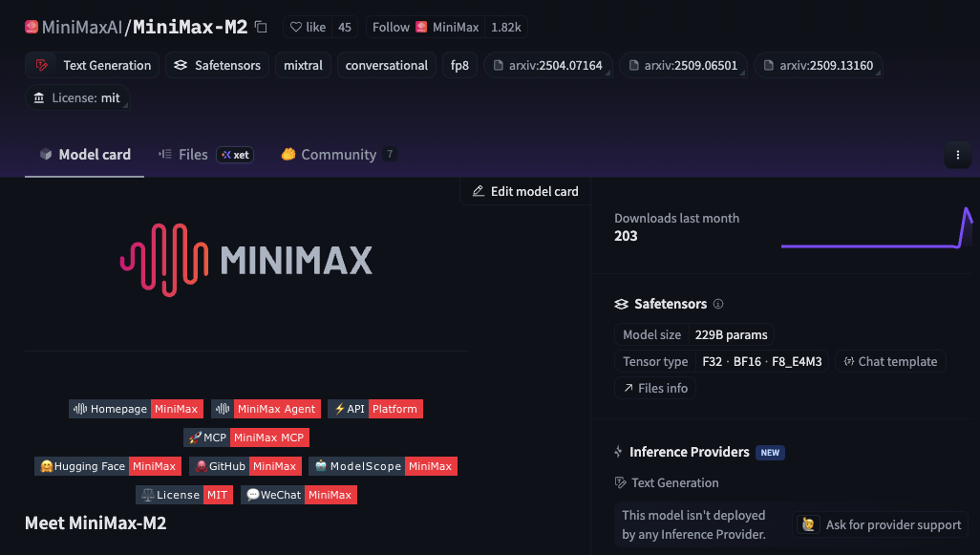The width and height of the screenshot is (980, 555).
Task: Click the downloads trend graph
Action: (x=876, y=229)
